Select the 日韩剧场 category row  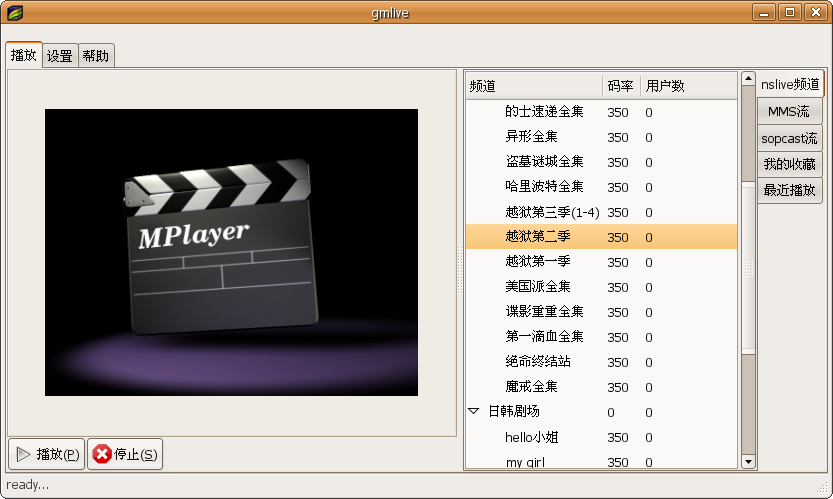(601, 412)
